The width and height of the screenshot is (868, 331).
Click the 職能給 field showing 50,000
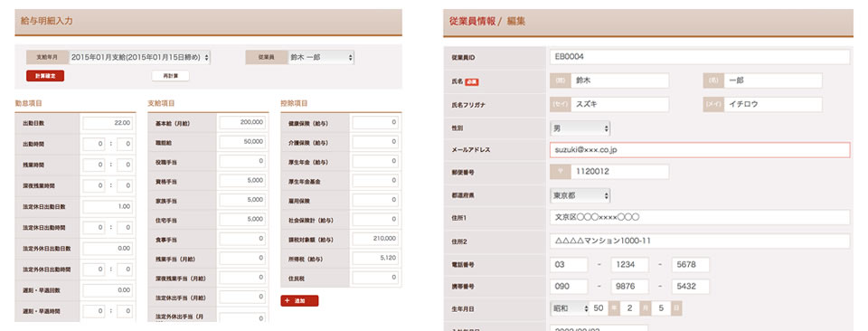coord(242,142)
